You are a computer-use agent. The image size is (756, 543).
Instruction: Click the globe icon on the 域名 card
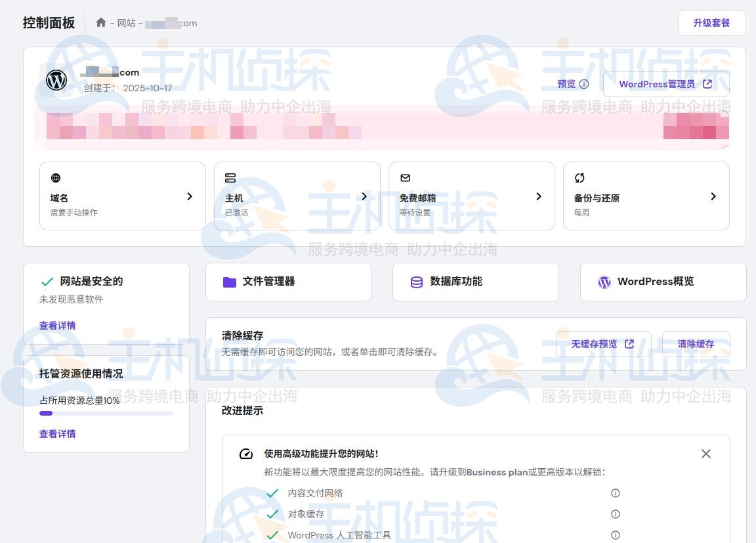(56, 177)
